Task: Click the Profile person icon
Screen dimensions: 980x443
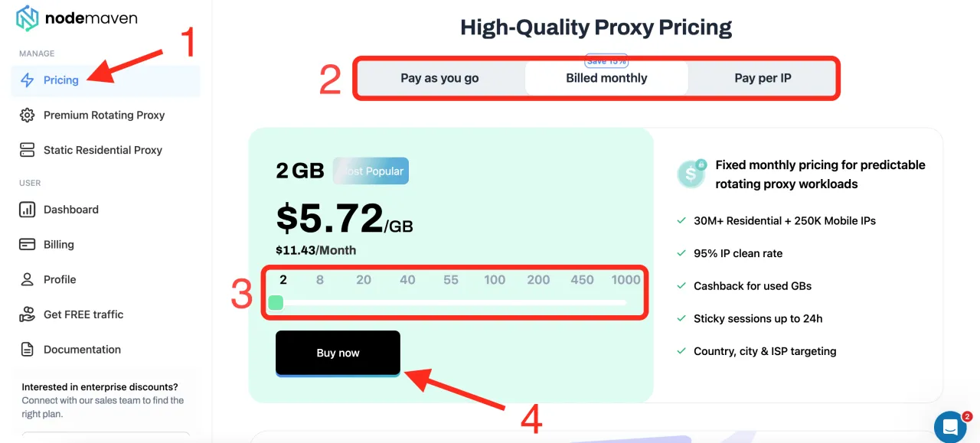Action: 28,279
